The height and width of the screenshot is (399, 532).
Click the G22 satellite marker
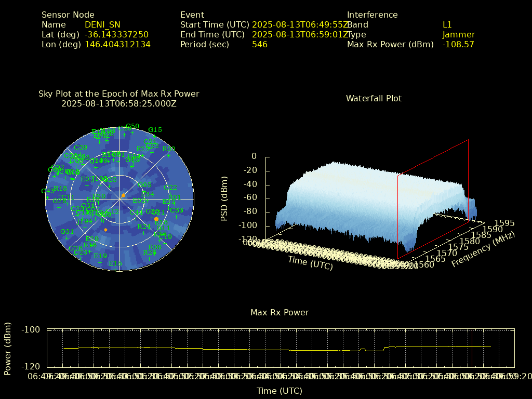(170, 188)
